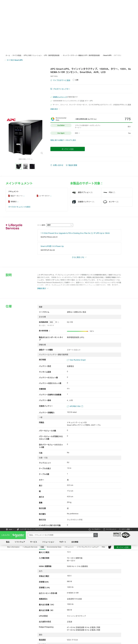The width and height of the screenshot is (138, 644).
Task: Click the green オンライン注文 button near product
Action: 68,149
